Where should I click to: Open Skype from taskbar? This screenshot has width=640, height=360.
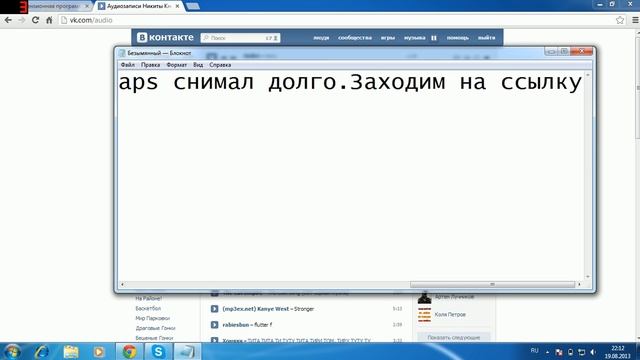(158, 351)
